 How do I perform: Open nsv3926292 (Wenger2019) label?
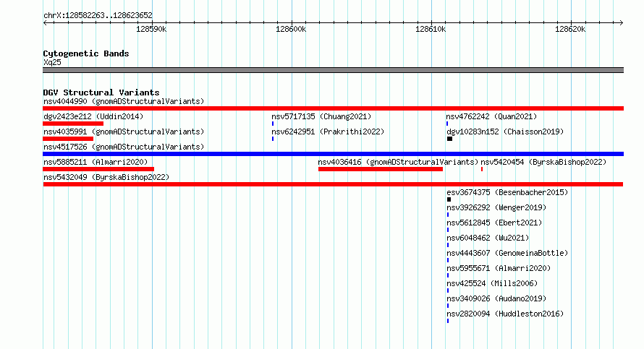coord(496,207)
